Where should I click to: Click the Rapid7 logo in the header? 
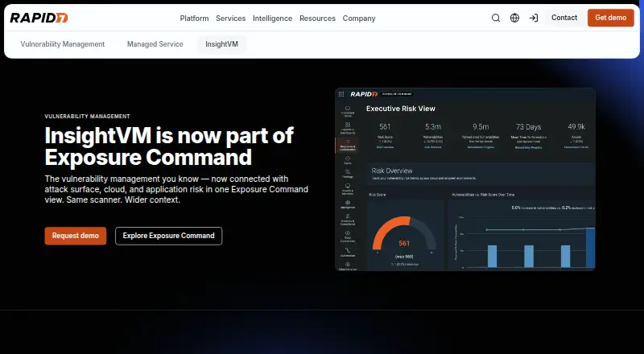click(39, 18)
